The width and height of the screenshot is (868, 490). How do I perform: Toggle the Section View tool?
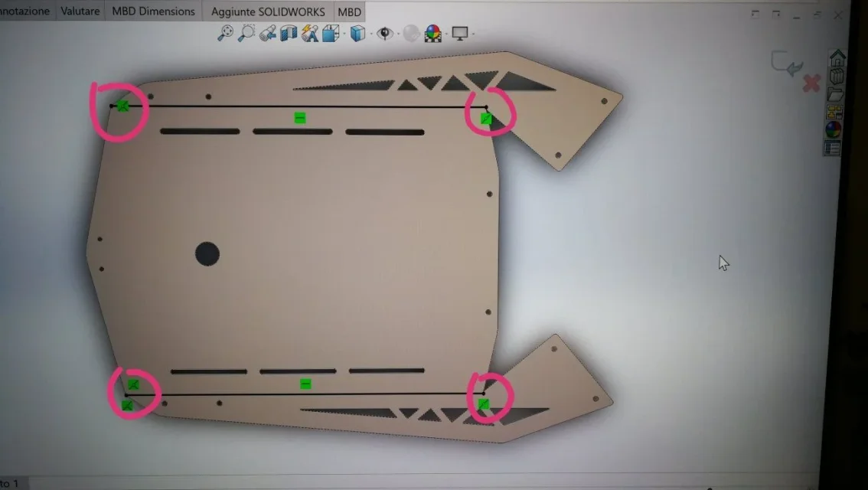pyautogui.click(x=289, y=34)
